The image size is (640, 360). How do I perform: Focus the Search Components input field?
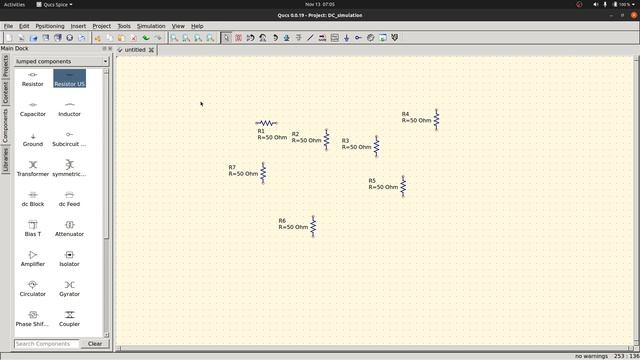click(47, 344)
